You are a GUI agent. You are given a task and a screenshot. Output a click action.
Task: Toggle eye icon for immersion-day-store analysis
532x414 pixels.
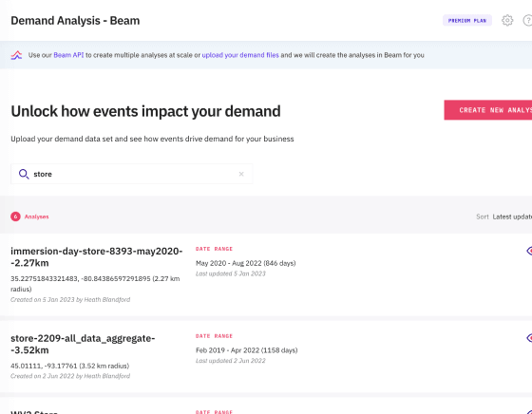(529, 251)
